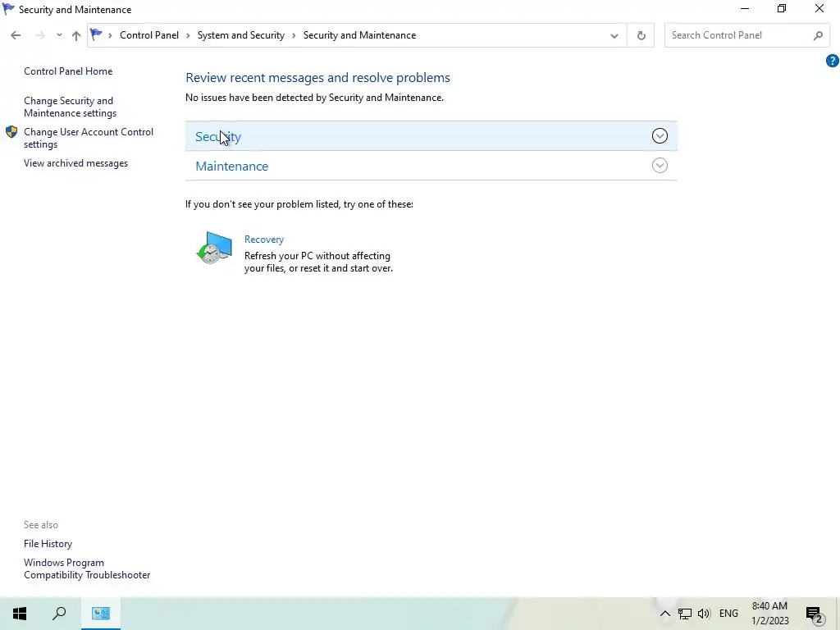Click the Control Panel taskbar icon
This screenshot has height=630, width=840.
click(101, 614)
